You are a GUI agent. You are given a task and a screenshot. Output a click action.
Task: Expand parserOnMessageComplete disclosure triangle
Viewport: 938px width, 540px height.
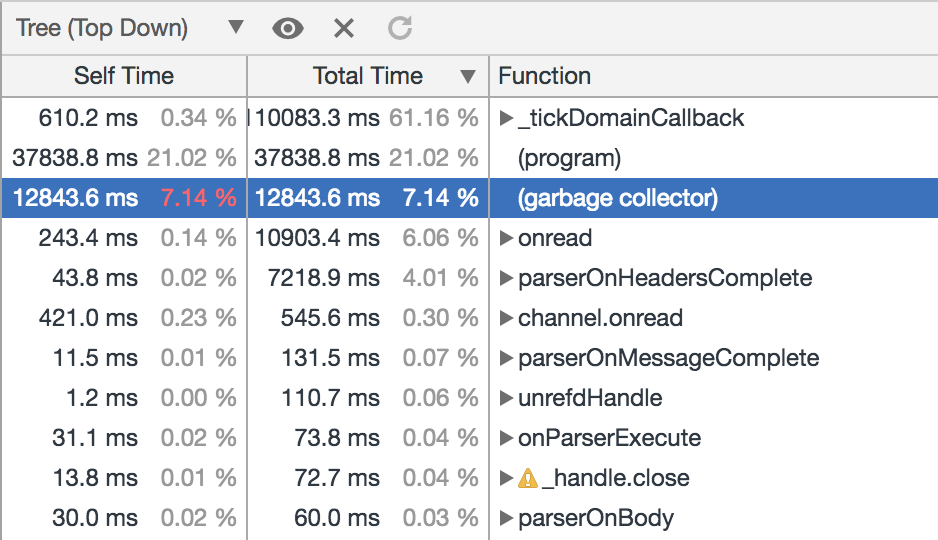(x=506, y=358)
